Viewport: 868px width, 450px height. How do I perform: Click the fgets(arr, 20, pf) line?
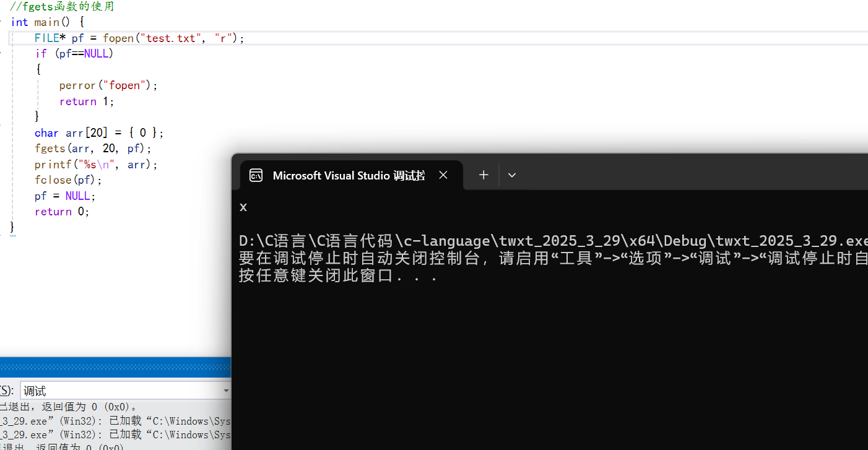coord(93,149)
